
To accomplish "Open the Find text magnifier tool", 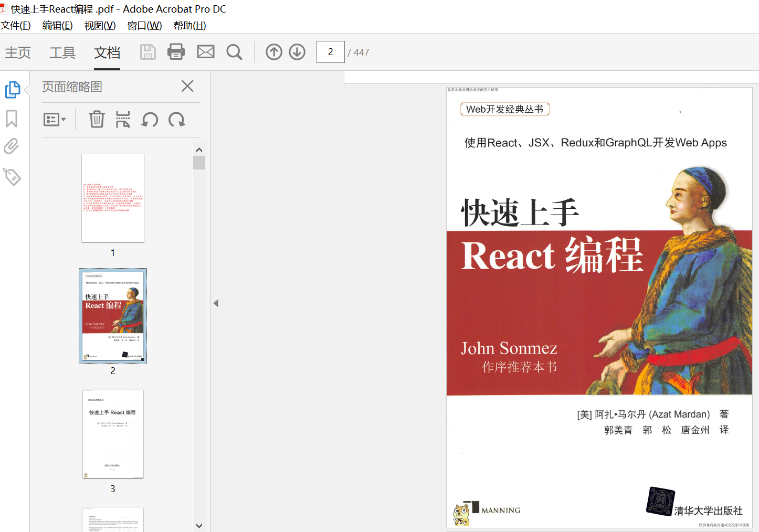I will click(234, 52).
